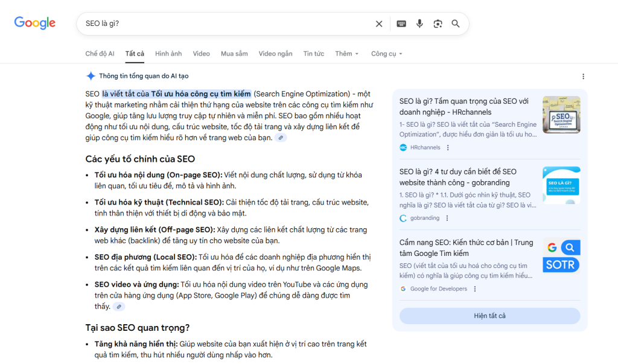The height and width of the screenshot is (364, 618).
Task: Open the on-screen keyboard icon in search bar
Action: [x=400, y=24]
